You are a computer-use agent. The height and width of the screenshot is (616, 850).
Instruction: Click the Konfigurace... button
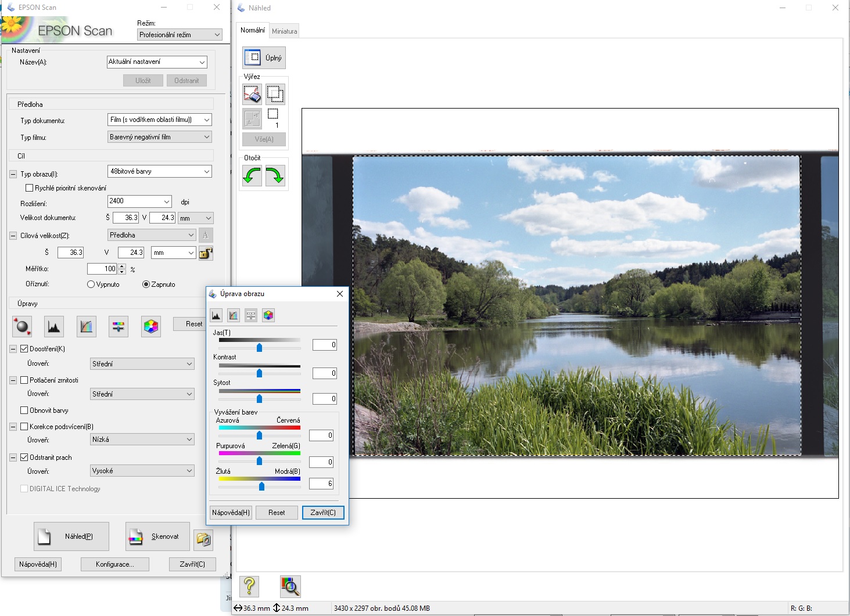114,564
